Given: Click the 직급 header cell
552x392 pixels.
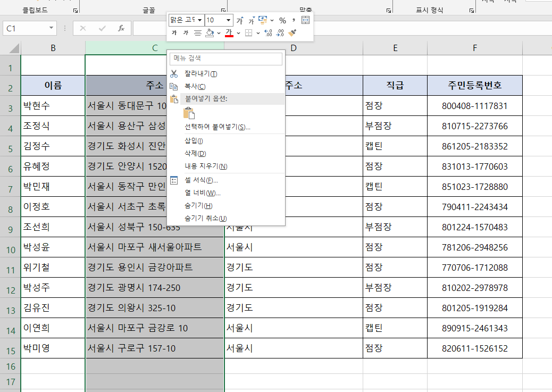Looking at the screenshot, I should click(395, 85).
